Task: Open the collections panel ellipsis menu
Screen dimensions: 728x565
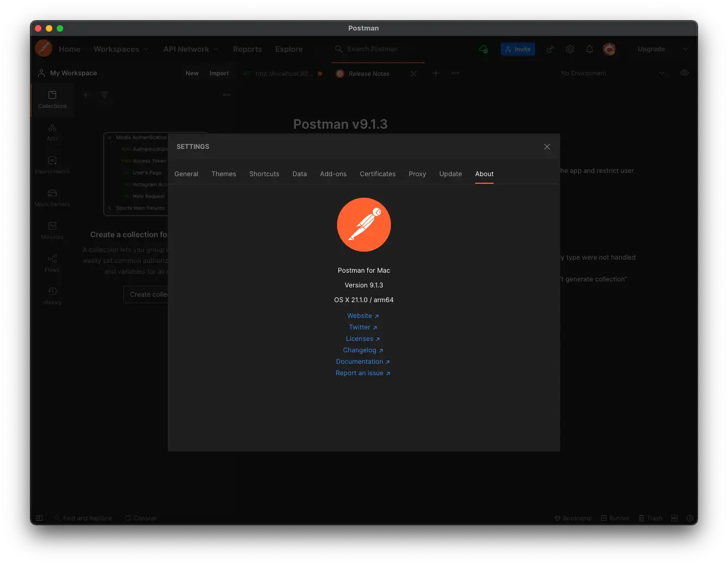Action: (x=227, y=95)
